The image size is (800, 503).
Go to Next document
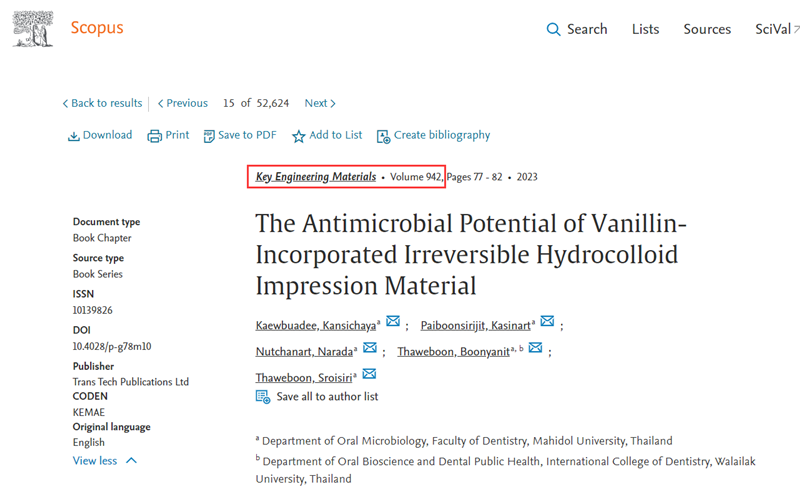[320, 103]
